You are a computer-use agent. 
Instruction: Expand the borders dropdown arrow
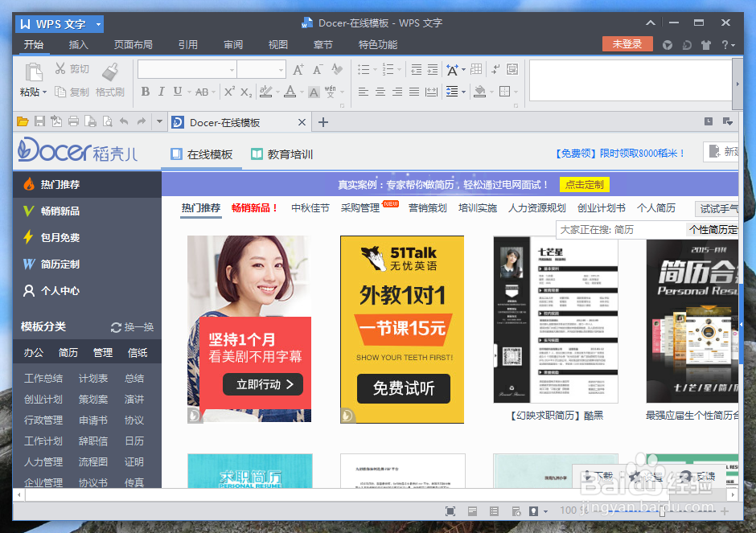point(516,92)
